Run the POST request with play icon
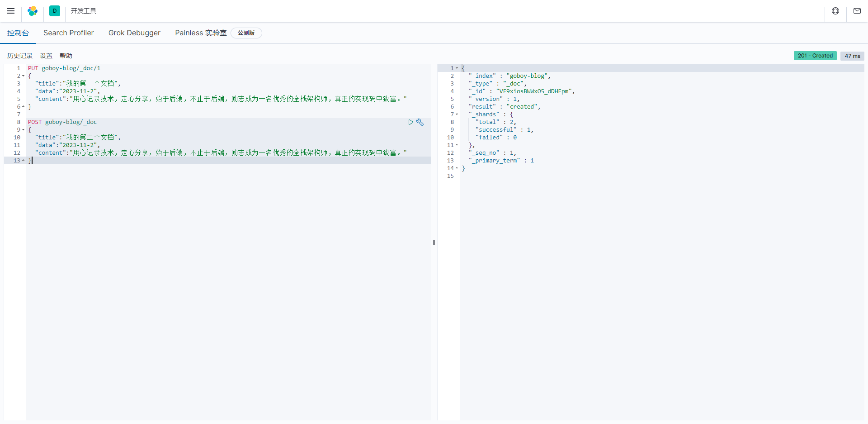 pyautogui.click(x=410, y=122)
